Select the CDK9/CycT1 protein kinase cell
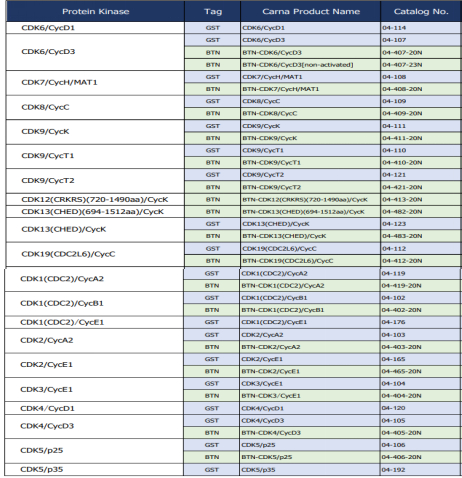Screen dimensions: 462x478 tap(95, 156)
